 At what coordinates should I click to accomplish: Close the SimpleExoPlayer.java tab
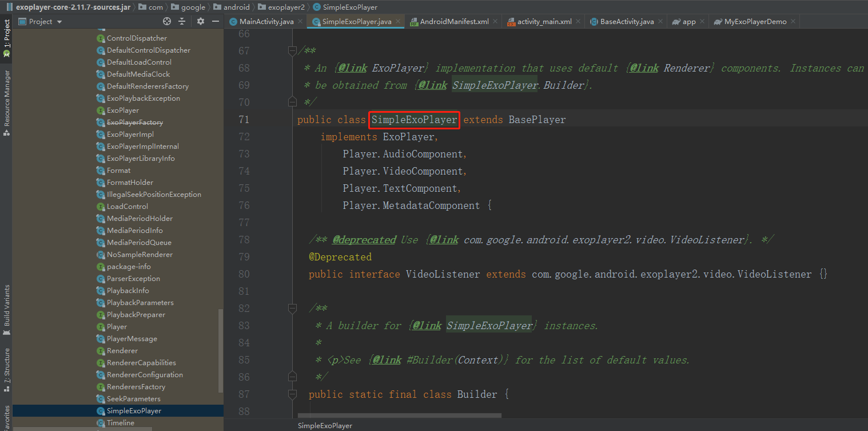click(398, 22)
